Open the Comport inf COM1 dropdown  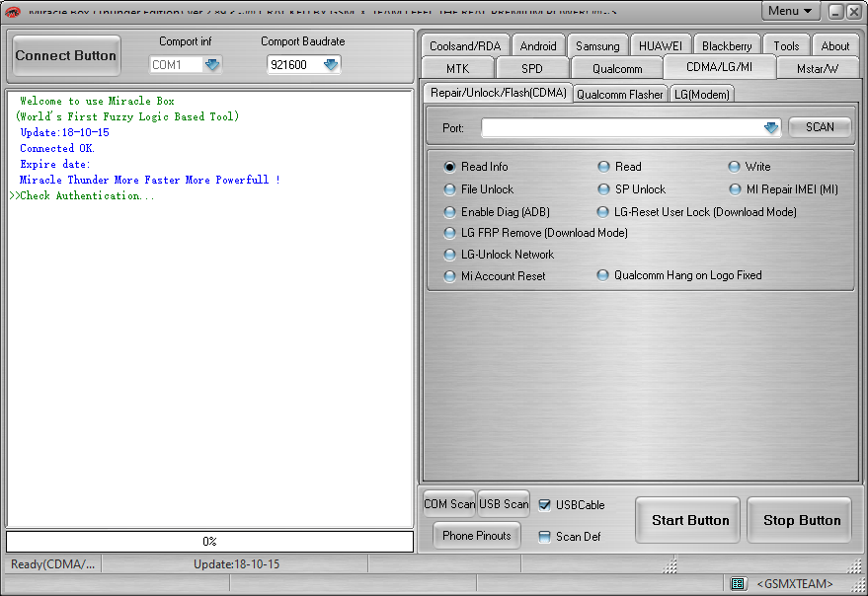pyautogui.click(x=211, y=63)
